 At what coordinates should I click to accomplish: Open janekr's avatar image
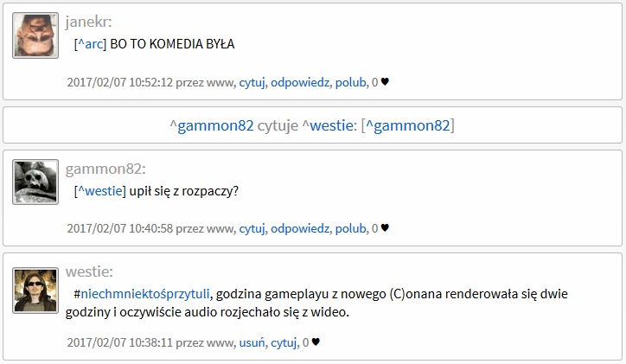tap(35, 35)
